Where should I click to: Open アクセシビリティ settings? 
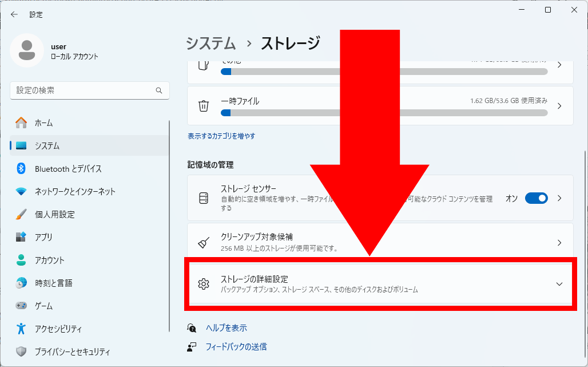coord(58,329)
